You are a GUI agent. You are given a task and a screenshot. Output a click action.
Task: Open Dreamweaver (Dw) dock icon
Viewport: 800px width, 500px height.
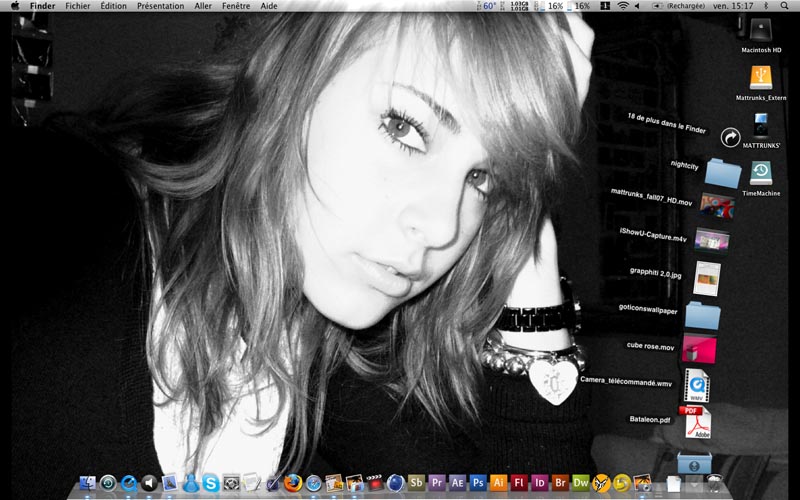[x=581, y=482]
